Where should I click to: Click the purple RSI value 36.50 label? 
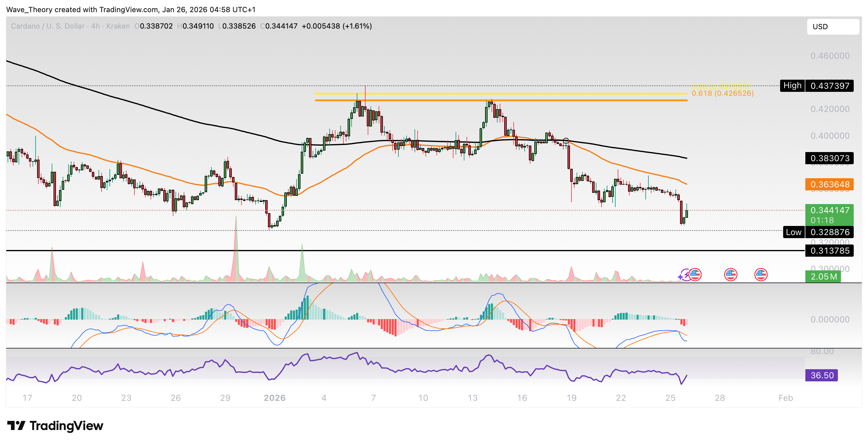tap(822, 375)
